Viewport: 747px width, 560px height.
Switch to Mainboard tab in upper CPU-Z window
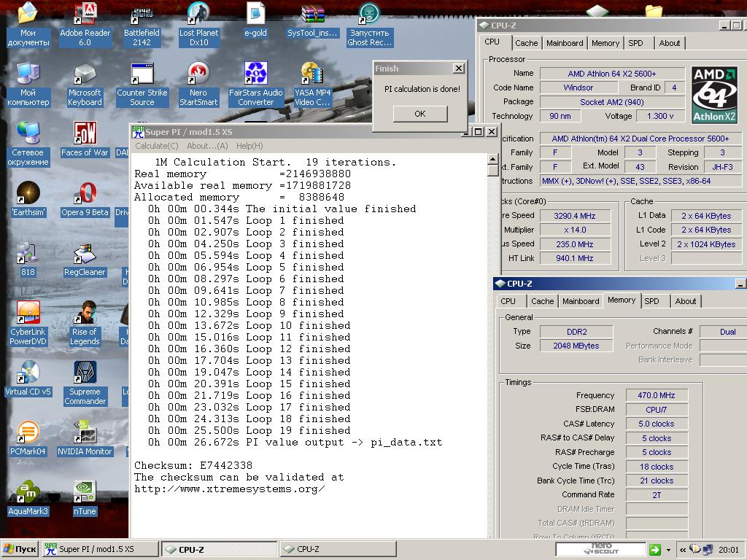tap(565, 43)
